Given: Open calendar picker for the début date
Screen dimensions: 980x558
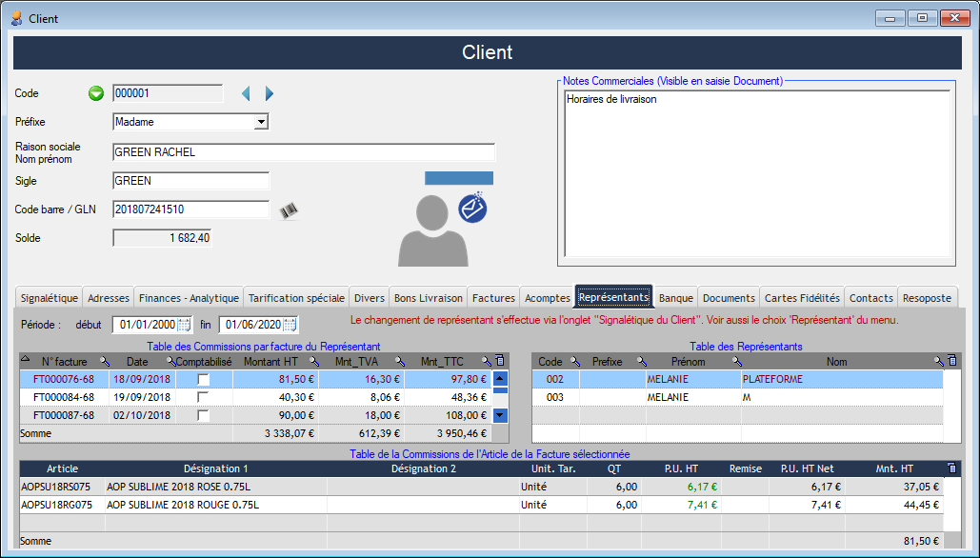Looking at the screenshot, I should (185, 325).
